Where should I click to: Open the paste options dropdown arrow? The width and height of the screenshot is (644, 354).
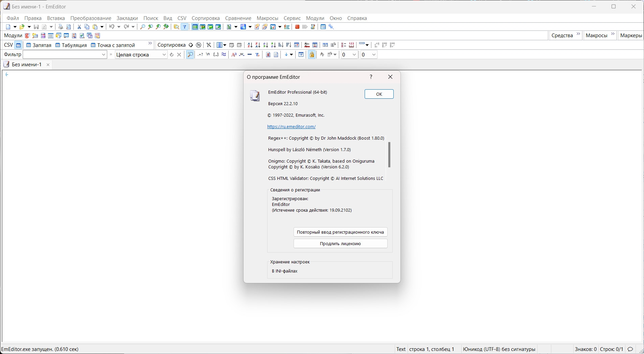pos(102,27)
